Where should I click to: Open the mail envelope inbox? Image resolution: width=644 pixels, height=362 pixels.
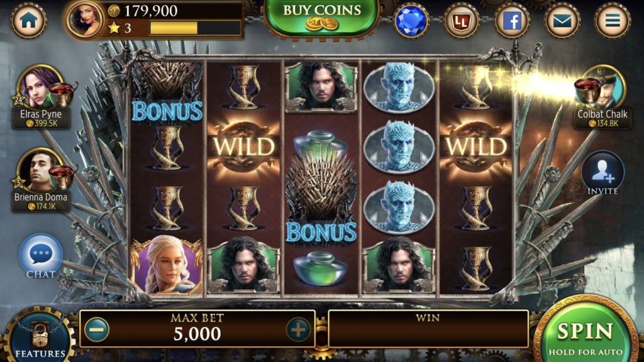(x=562, y=21)
